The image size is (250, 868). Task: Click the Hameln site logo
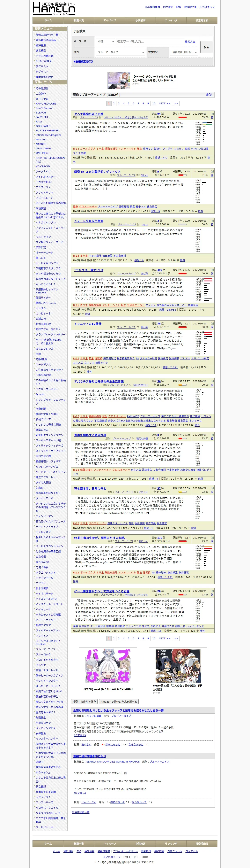(x=54, y=8)
